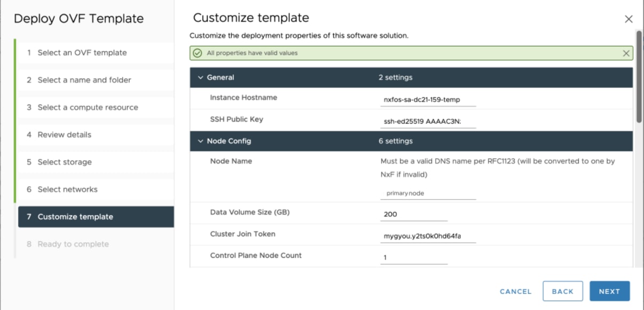Edit the Cluster Join Token field
Screen dimensions: 644x310
pos(428,236)
